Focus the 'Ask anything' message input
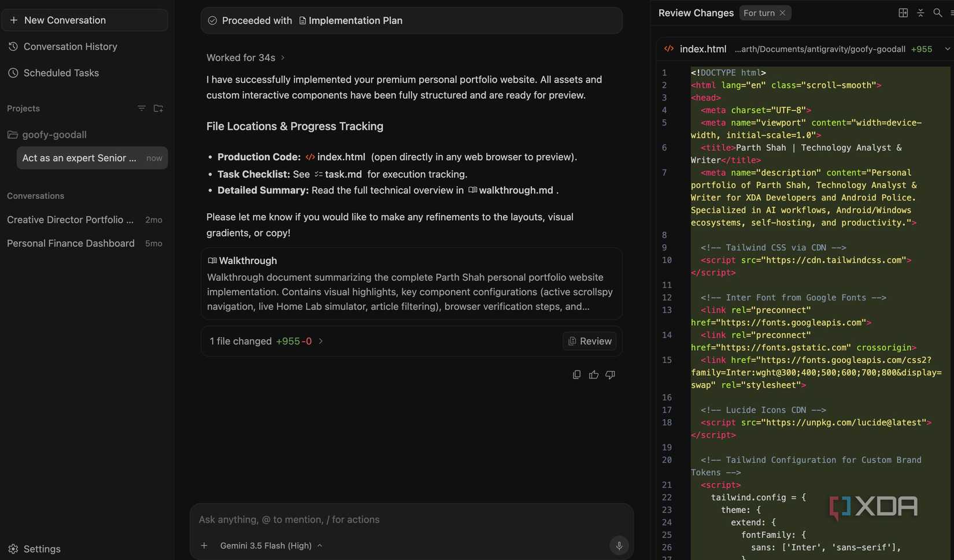Screen dimensions: 954x560 412,520
